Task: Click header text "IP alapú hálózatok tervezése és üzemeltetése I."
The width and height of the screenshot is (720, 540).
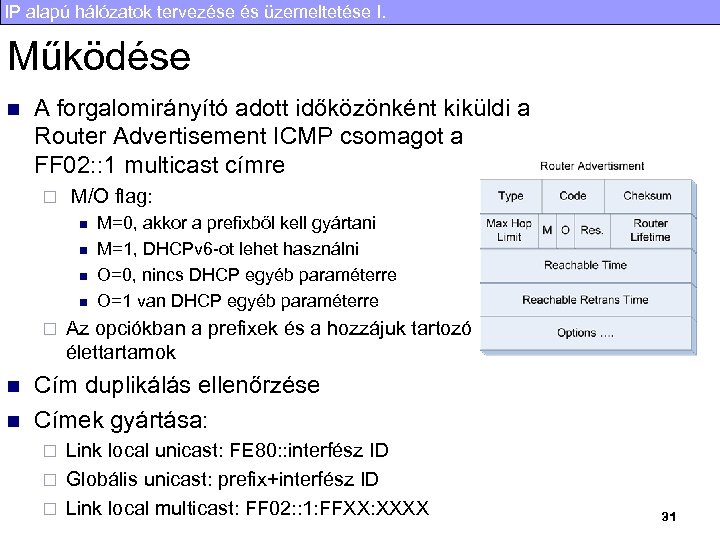Action: pyautogui.click(x=195, y=11)
